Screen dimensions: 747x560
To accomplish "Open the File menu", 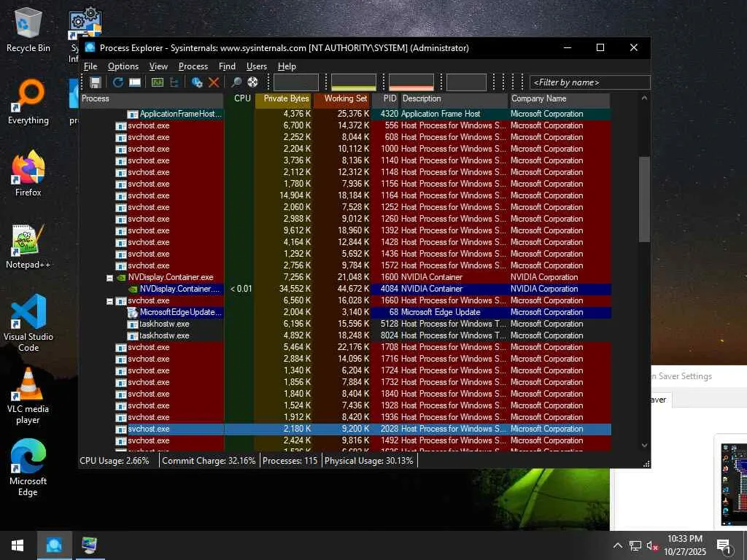I will coord(90,66).
